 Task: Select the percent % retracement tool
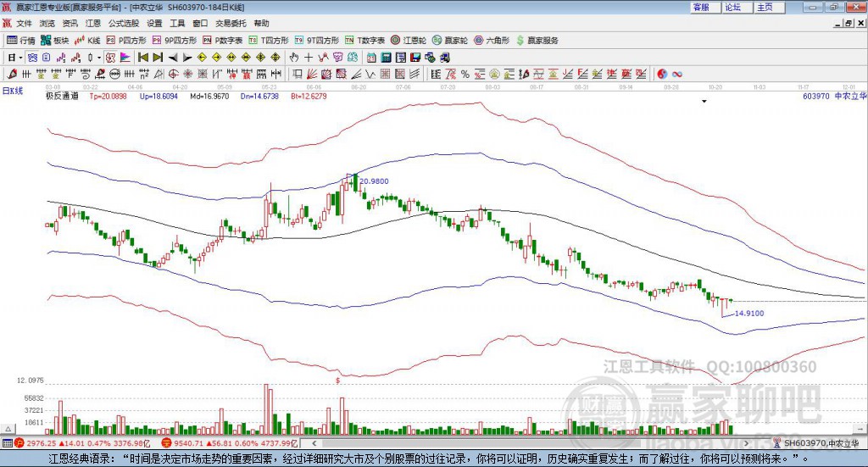465,74
